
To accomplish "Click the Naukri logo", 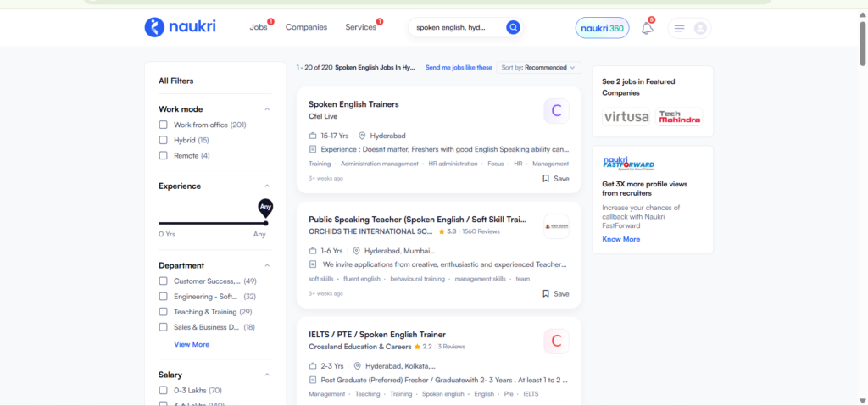I will pos(180,26).
